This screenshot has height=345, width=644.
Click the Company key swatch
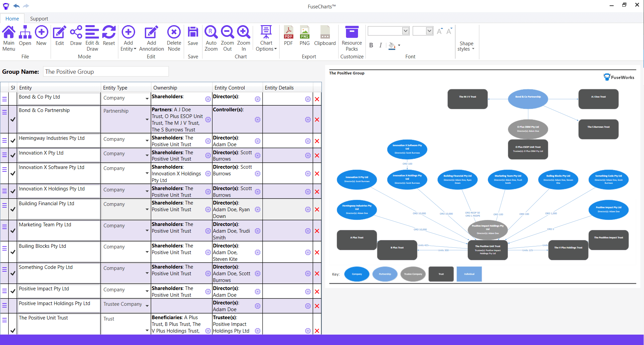click(357, 274)
